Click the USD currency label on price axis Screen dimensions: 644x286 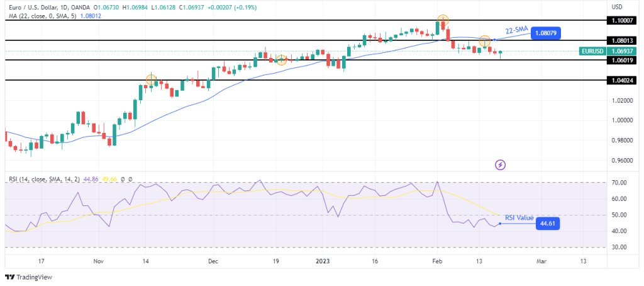coord(616,7)
